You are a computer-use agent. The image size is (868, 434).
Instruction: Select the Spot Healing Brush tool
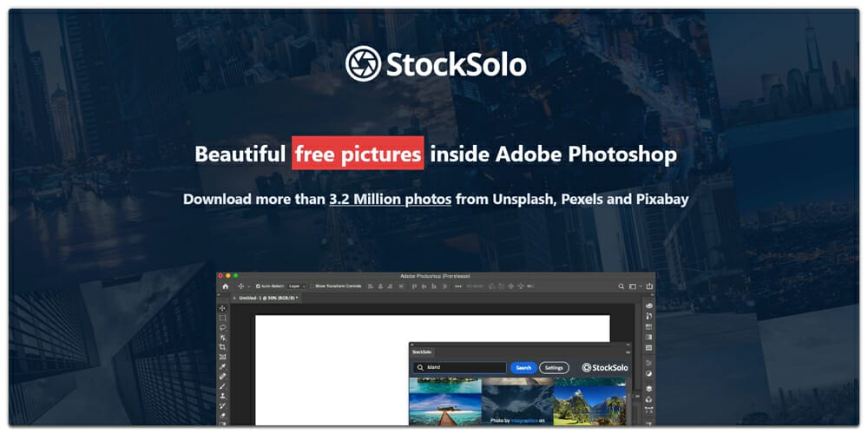222,377
